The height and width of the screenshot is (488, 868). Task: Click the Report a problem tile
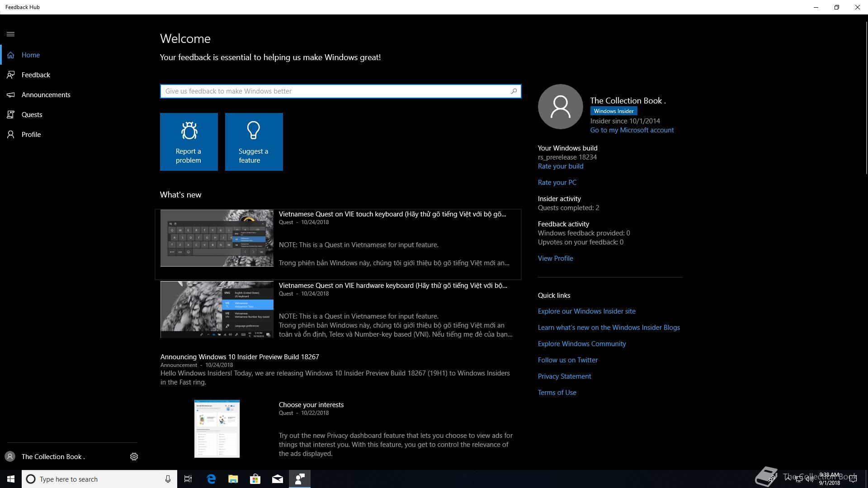(x=189, y=142)
